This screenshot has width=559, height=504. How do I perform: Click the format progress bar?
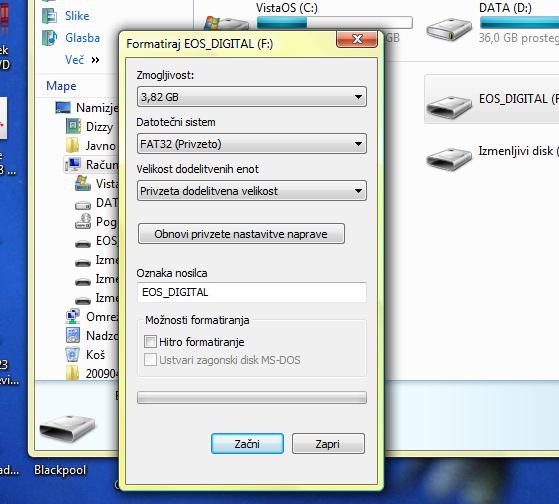point(252,397)
